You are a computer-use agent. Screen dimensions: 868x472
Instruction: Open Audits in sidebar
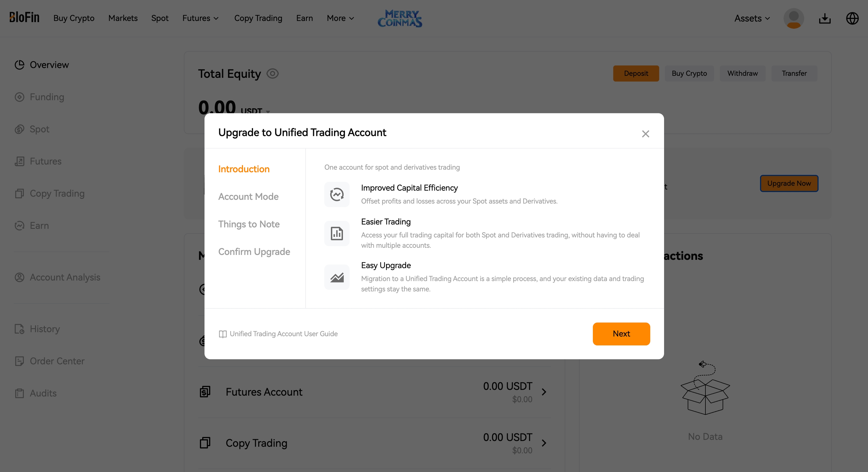pos(43,393)
